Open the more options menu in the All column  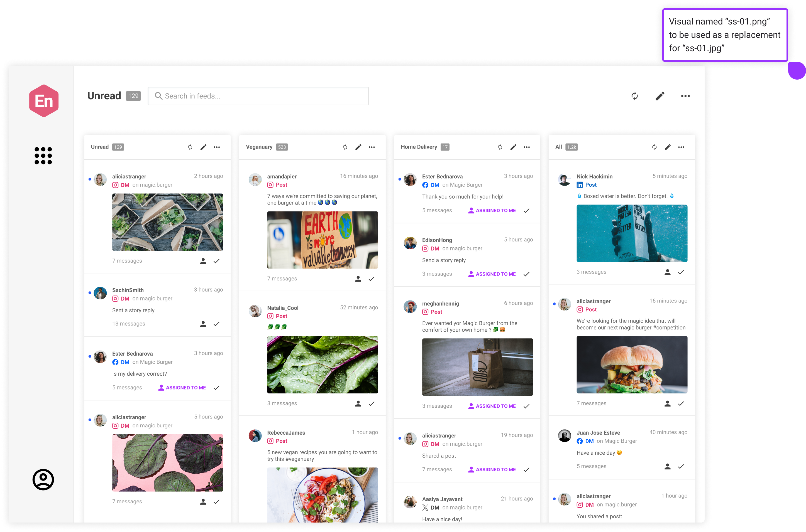(x=681, y=147)
